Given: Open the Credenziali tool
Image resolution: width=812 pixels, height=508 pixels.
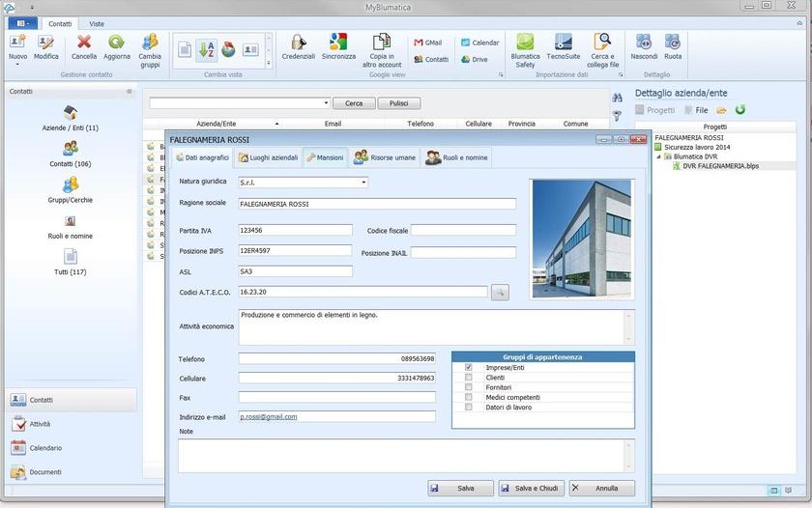Looking at the screenshot, I should click(298, 46).
